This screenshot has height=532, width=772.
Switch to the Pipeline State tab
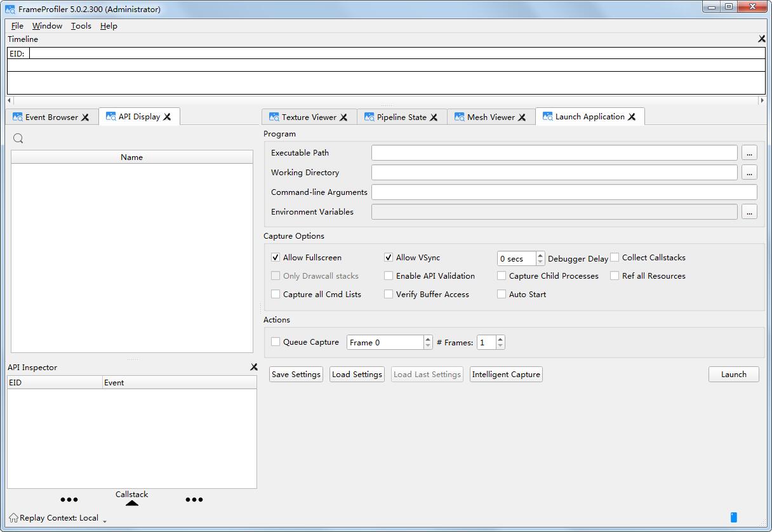point(401,117)
